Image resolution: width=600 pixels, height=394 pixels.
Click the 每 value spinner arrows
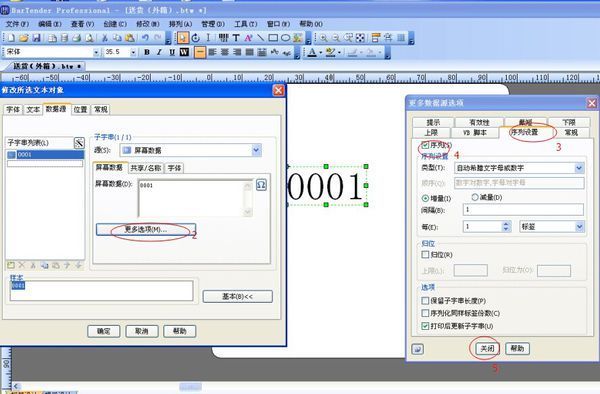tap(506, 227)
